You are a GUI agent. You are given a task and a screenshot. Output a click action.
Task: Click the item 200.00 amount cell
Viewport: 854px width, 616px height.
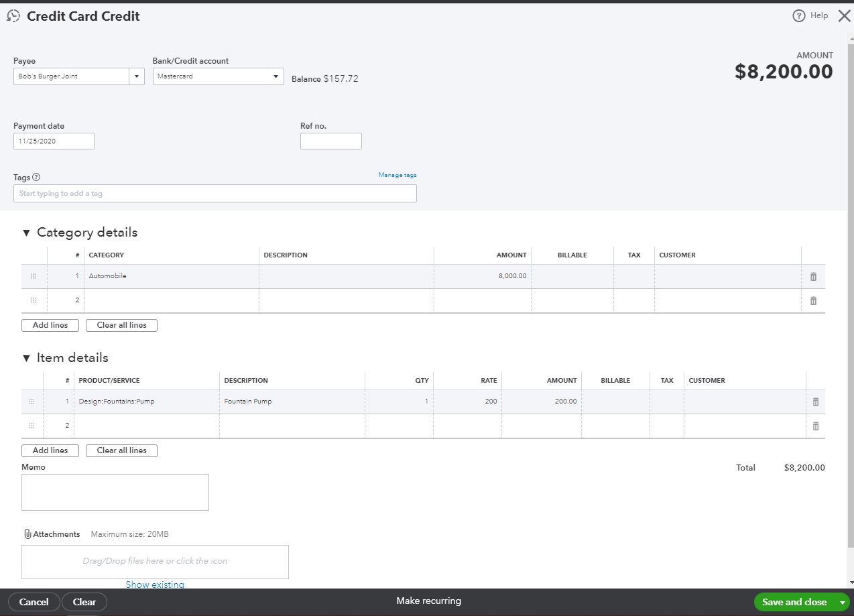[x=542, y=402]
